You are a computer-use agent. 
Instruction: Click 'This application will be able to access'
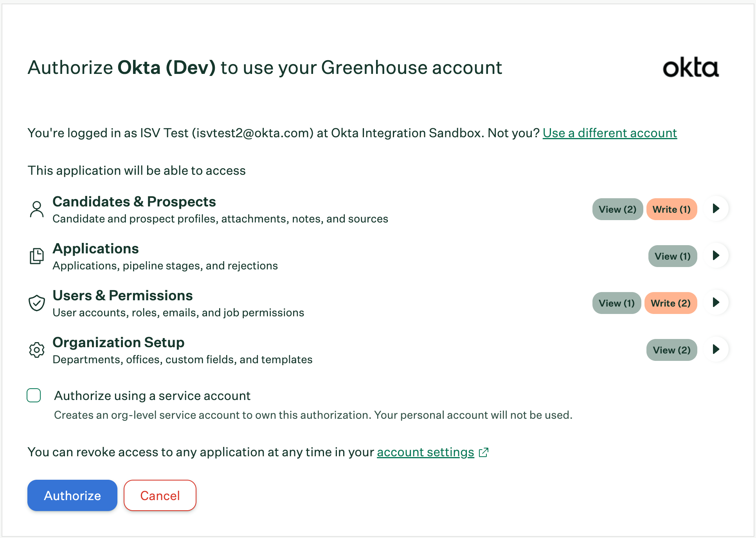click(137, 170)
